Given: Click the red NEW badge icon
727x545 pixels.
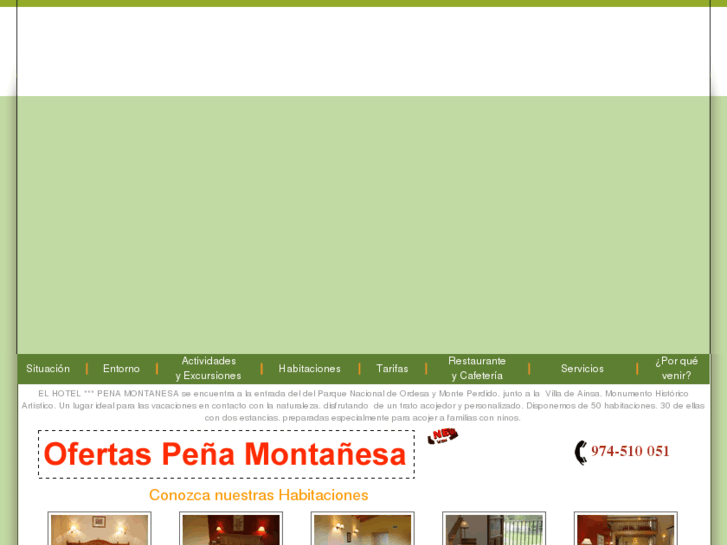Looking at the screenshot, I should (x=442, y=436).
